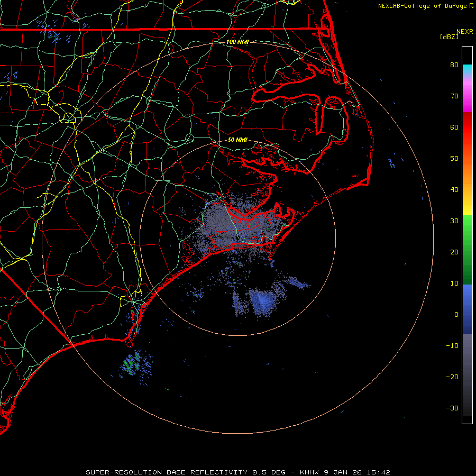Click the -10 value on dBZ scale
The width and height of the screenshot is (476, 476).
click(452, 346)
